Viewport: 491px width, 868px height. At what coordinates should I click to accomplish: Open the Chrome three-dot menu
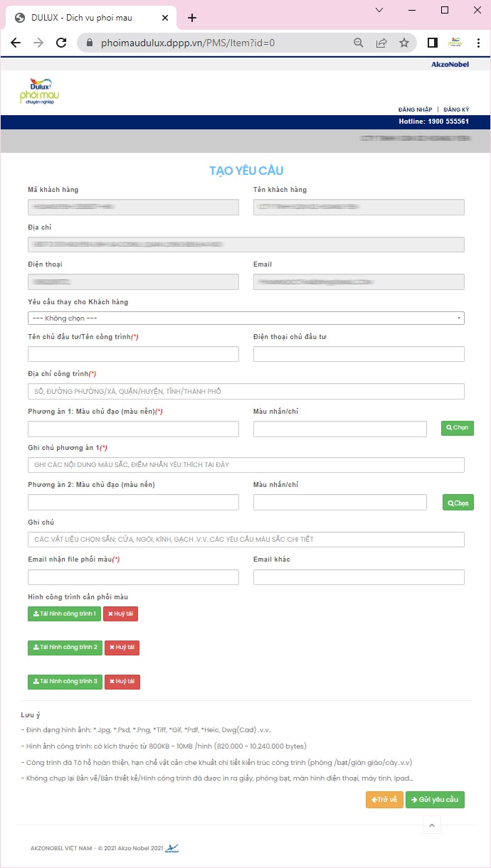point(477,43)
